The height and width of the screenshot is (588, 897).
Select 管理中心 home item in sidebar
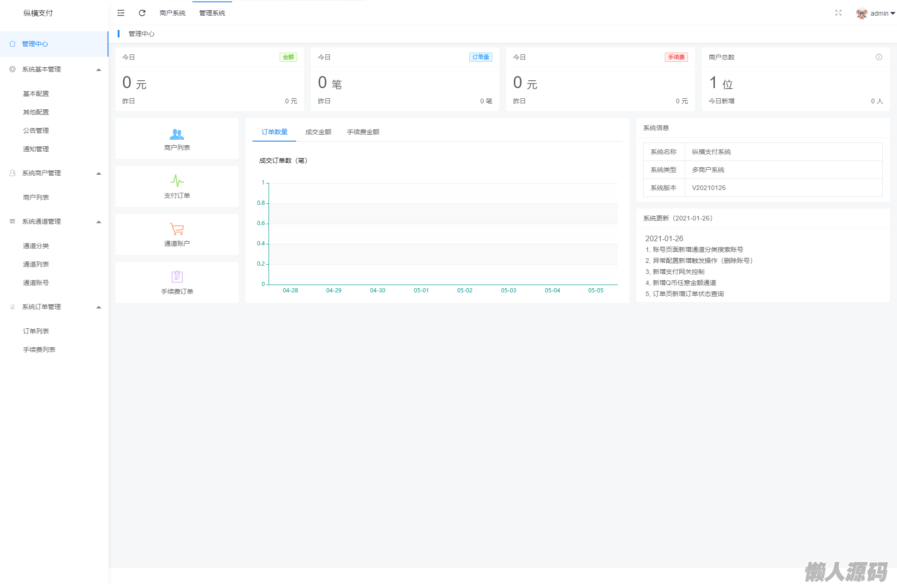tap(35, 44)
